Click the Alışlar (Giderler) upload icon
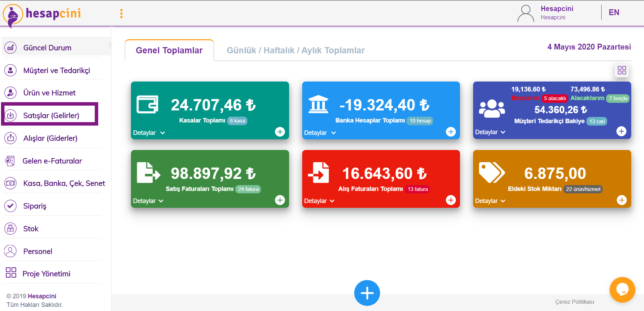This screenshot has width=644, height=311. [x=10, y=138]
